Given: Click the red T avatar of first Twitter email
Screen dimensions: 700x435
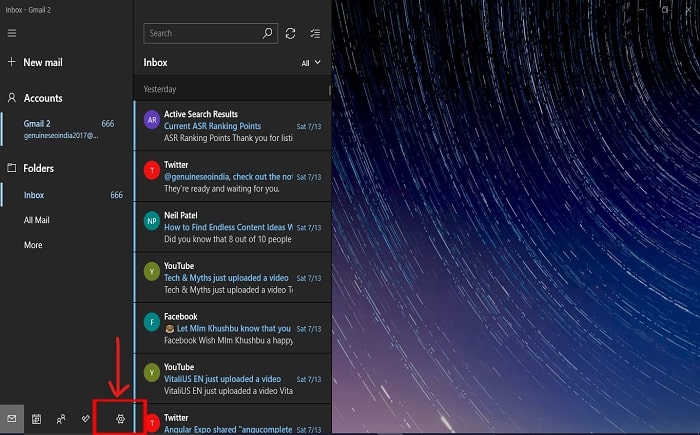Looking at the screenshot, I should (x=152, y=171).
